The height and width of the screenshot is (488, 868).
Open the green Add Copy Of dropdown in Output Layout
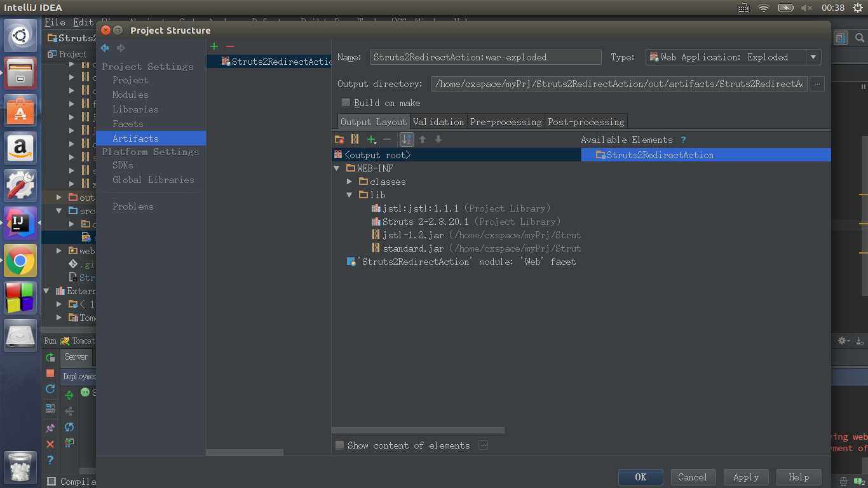(373, 139)
